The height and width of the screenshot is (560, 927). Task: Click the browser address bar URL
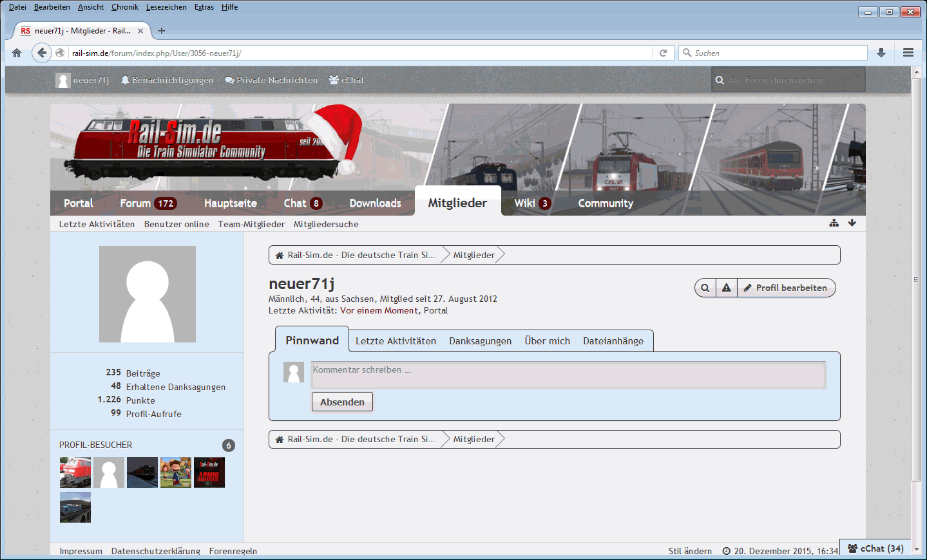pyautogui.click(x=361, y=53)
